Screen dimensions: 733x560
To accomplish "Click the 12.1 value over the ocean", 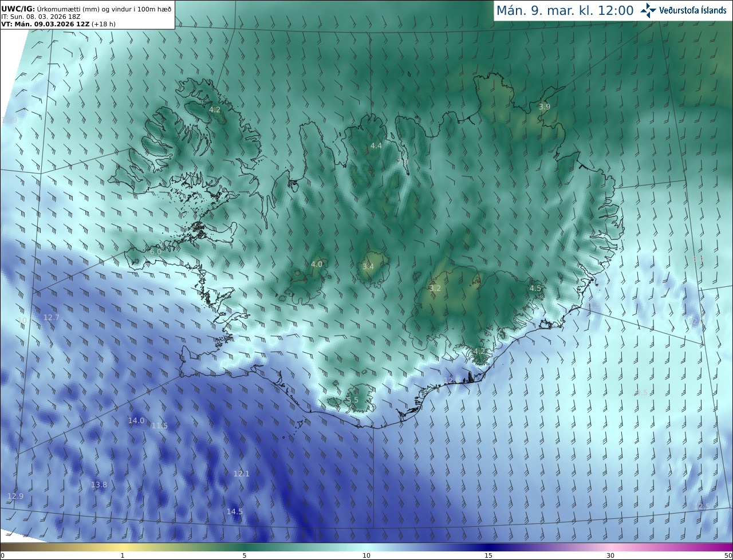I will point(242,474).
